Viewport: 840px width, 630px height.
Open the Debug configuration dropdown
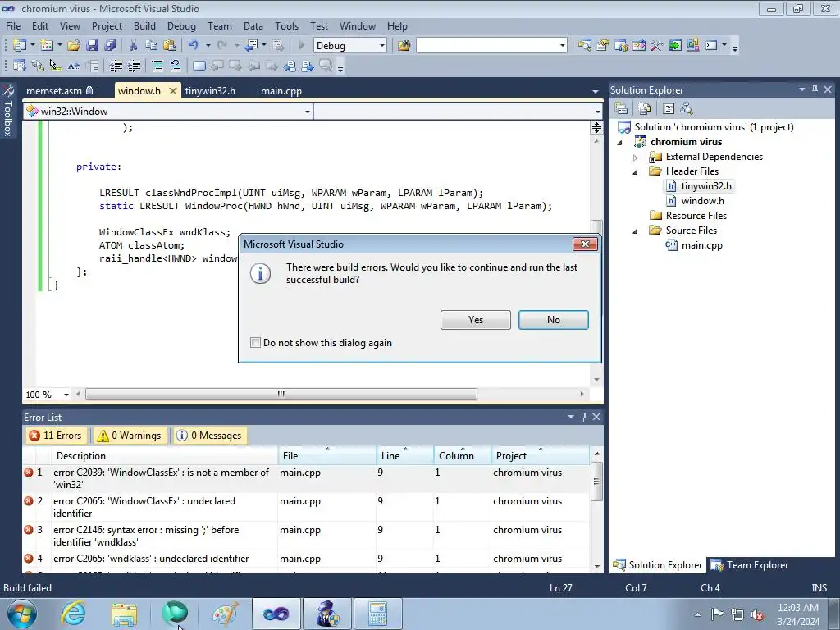click(x=382, y=46)
